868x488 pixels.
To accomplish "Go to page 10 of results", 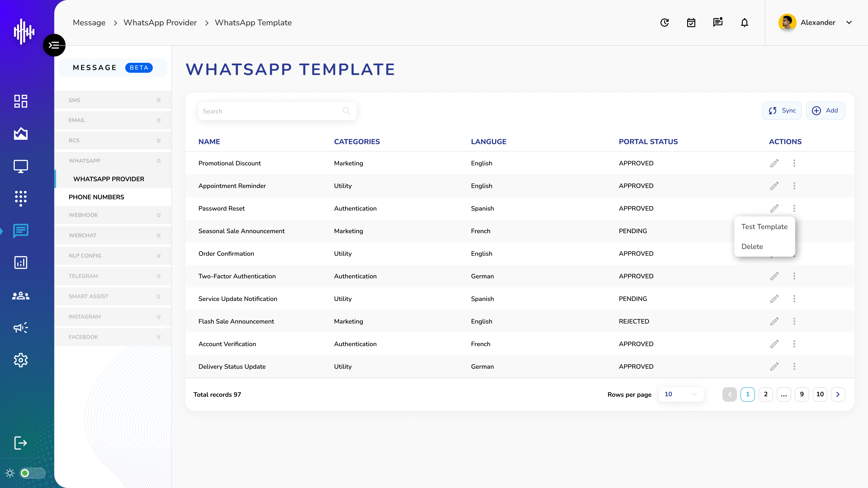I will [x=820, y=394].
